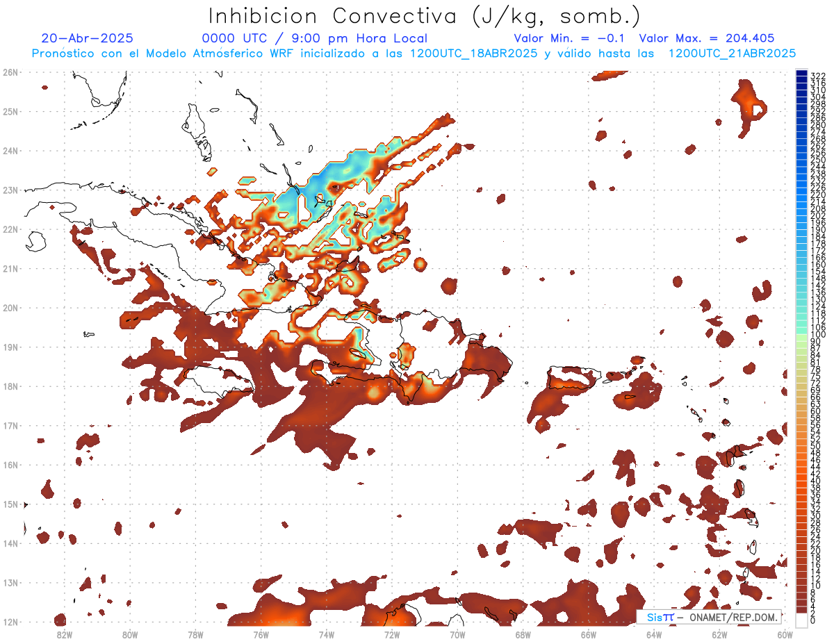
Task: Click the "SisTT - ONAMET/REP.DOM." label
Action: click(709, 617)
